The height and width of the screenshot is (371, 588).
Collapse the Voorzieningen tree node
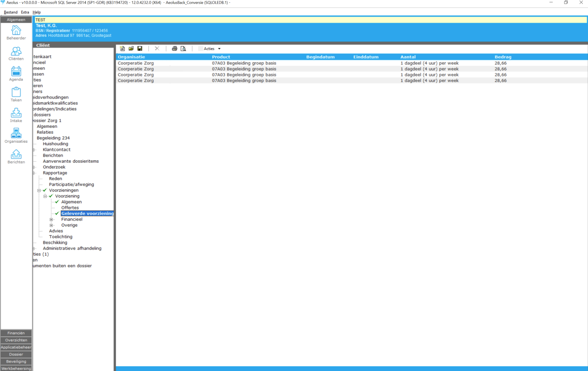pos(39,190)
